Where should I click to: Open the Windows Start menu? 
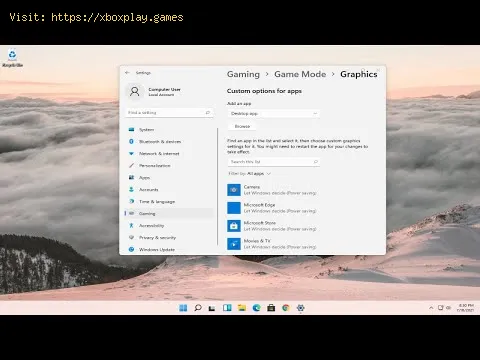tap(183, 308)
